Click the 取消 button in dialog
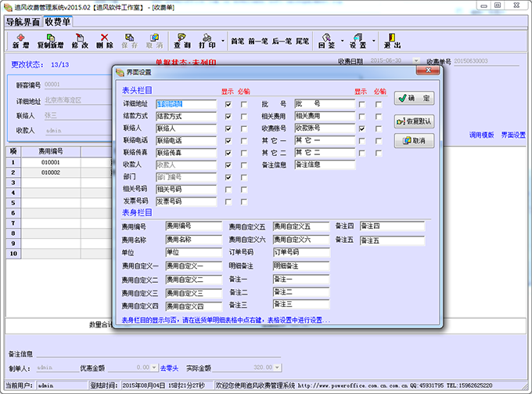532x394 pixels. pyautogui.click(x=414, y=141)
